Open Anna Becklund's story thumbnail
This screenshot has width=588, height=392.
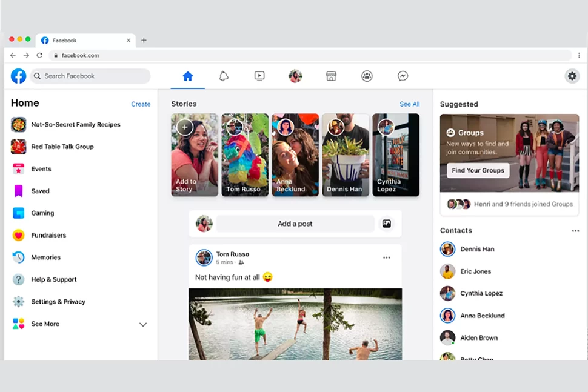[x=295, y=155]
